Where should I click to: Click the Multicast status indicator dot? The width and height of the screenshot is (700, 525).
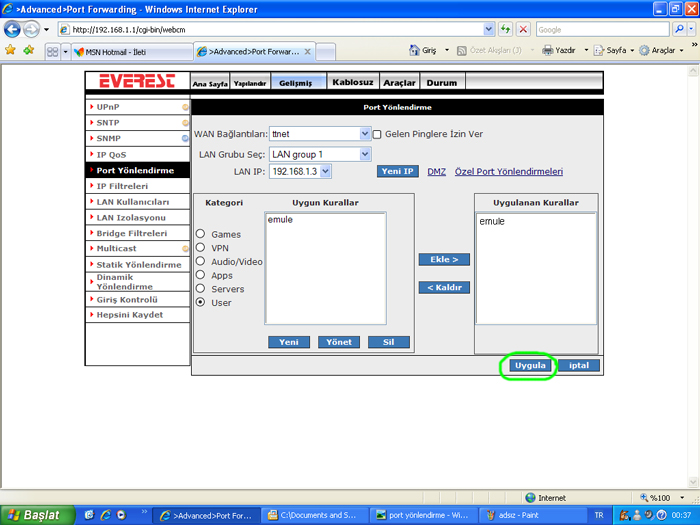(185, 249)
